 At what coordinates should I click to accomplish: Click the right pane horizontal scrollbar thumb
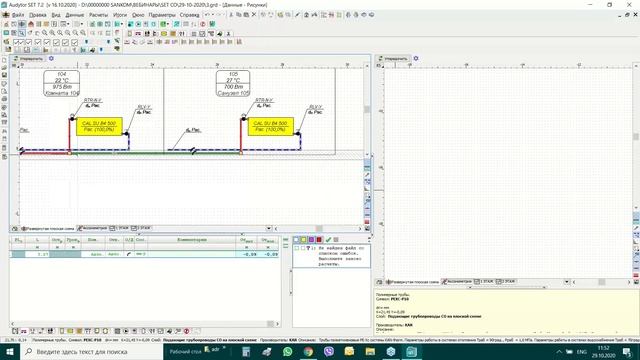coord(602,282)
